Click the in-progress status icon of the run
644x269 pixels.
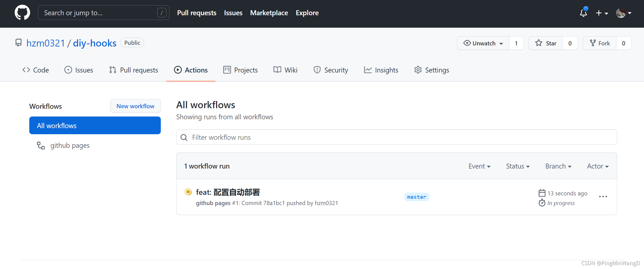188,192
